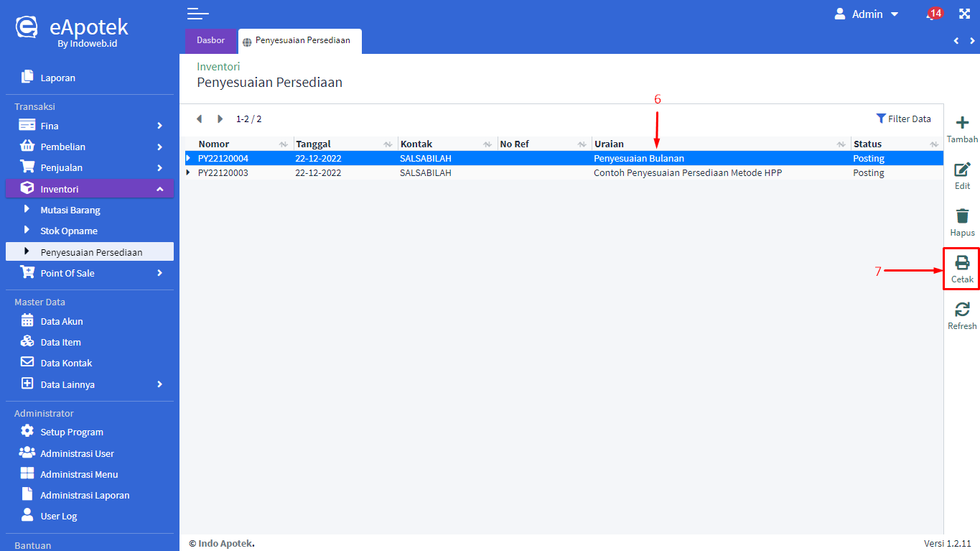The height and width of the screenshot is (551, 980).
Task: Select row PY22120003 in the table
Action: click(x=223, y=172)
